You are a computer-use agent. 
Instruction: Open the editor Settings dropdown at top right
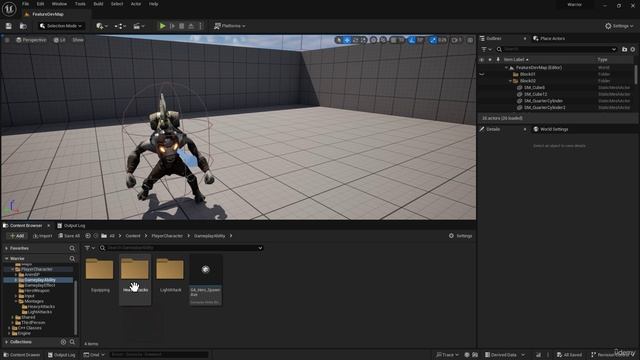(619, 26)
